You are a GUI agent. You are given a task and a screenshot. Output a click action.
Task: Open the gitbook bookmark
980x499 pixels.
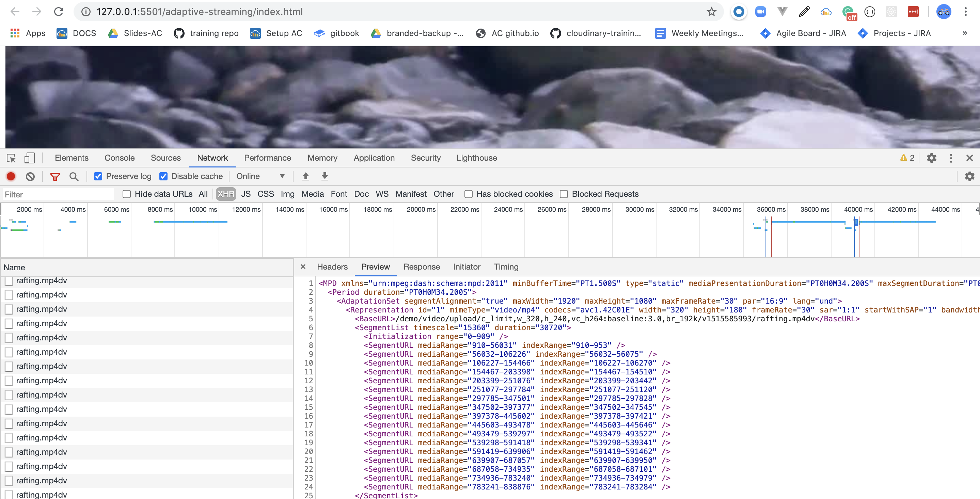point(336,33)
